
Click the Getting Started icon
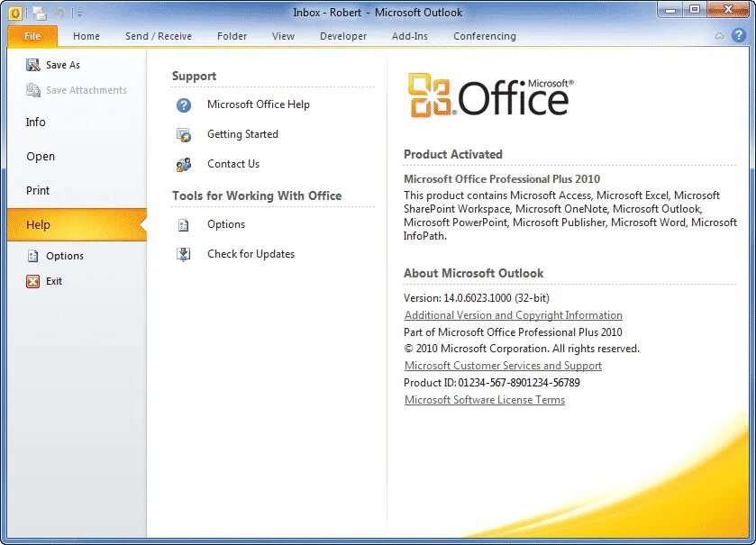pyautogui.click(x=184, y=135)
